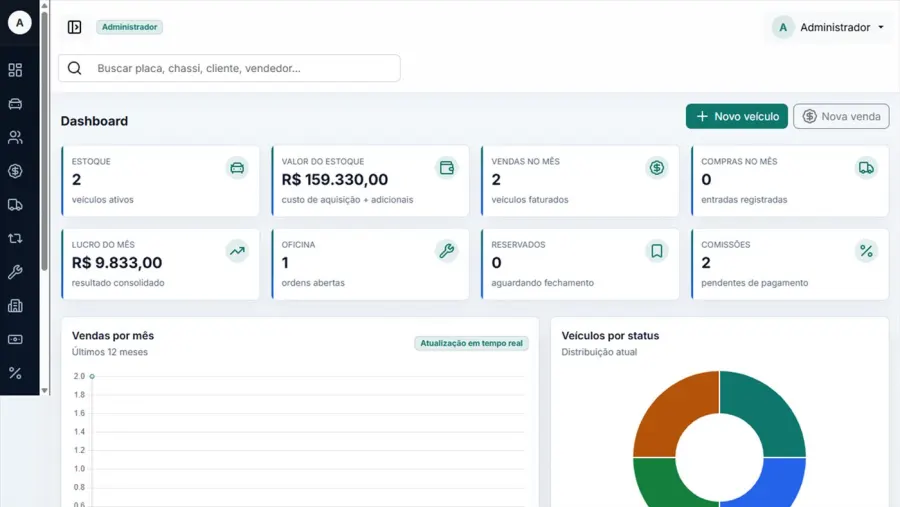
Task: Click the Dashboard page heading
Action: (x=94, y=121)
